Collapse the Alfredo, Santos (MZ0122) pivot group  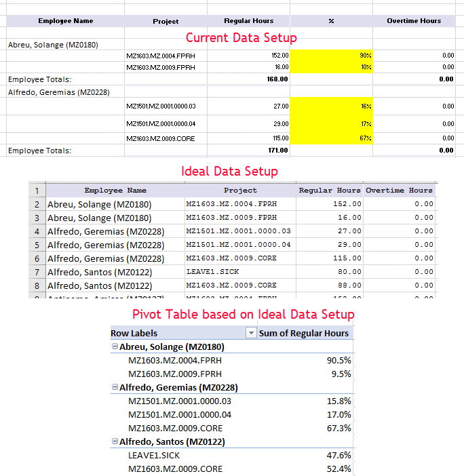pyautogui.click(x=115, y=441)
